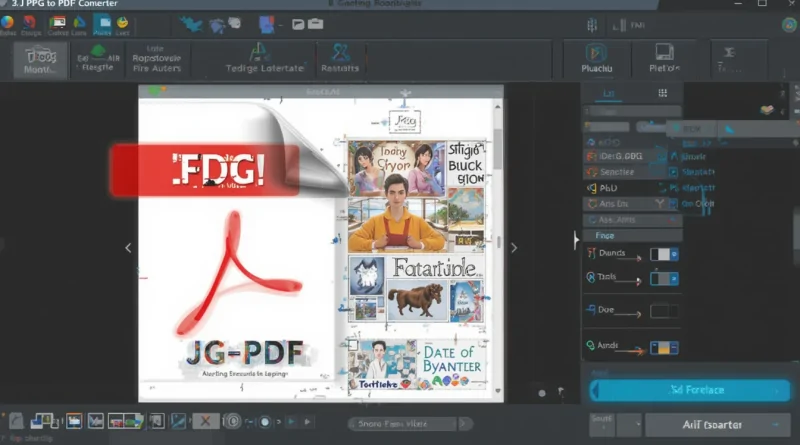Image resolution: width=800 pixels, height=445 pixels.
Task: Open the dropdown arrow on AiT tsoarter button
Action: [776, 425]
